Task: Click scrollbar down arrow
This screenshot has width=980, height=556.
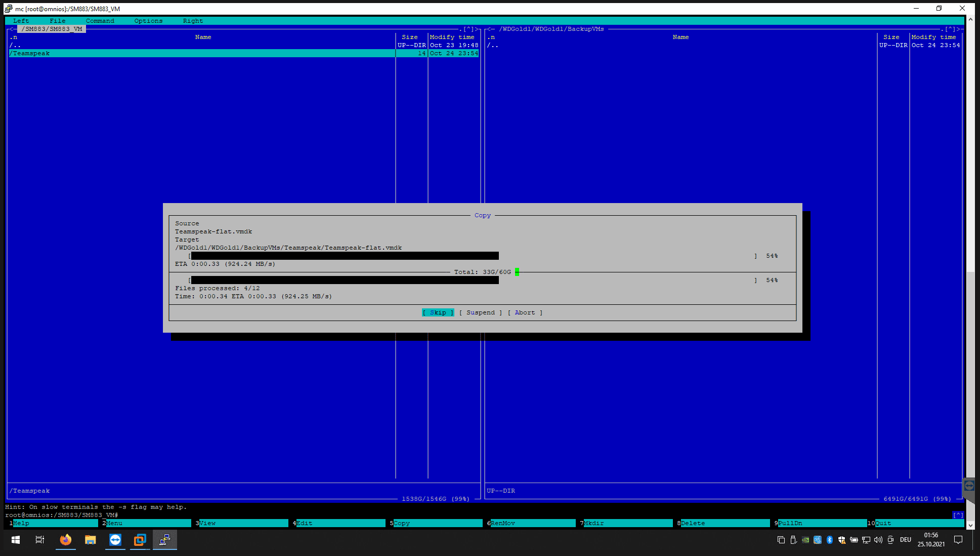Action: click(x=970, y=525)
